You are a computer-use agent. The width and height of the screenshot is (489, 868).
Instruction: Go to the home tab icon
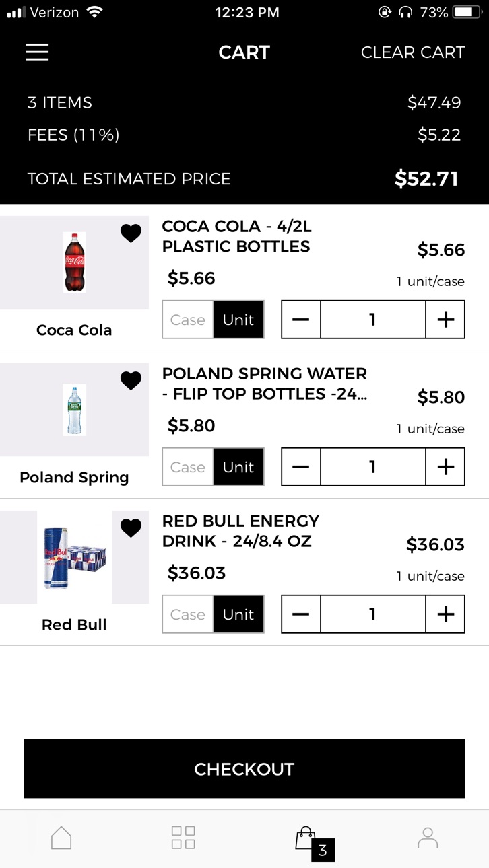61,838
